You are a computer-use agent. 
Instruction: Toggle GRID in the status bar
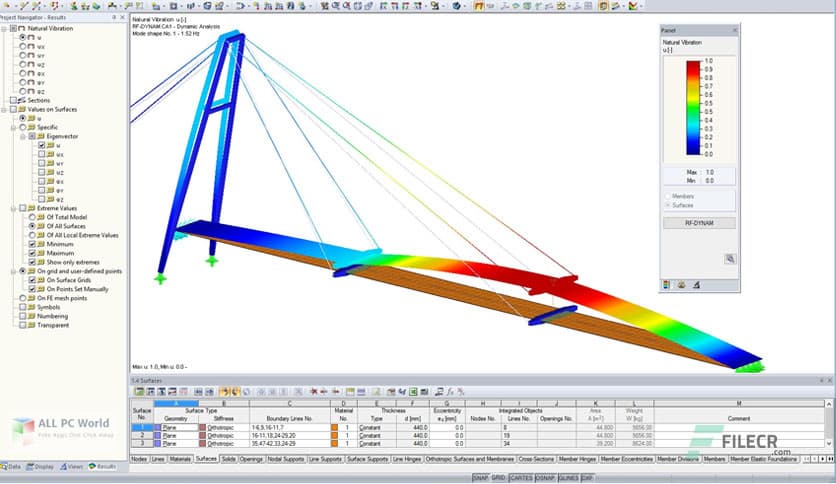point(499,478)
